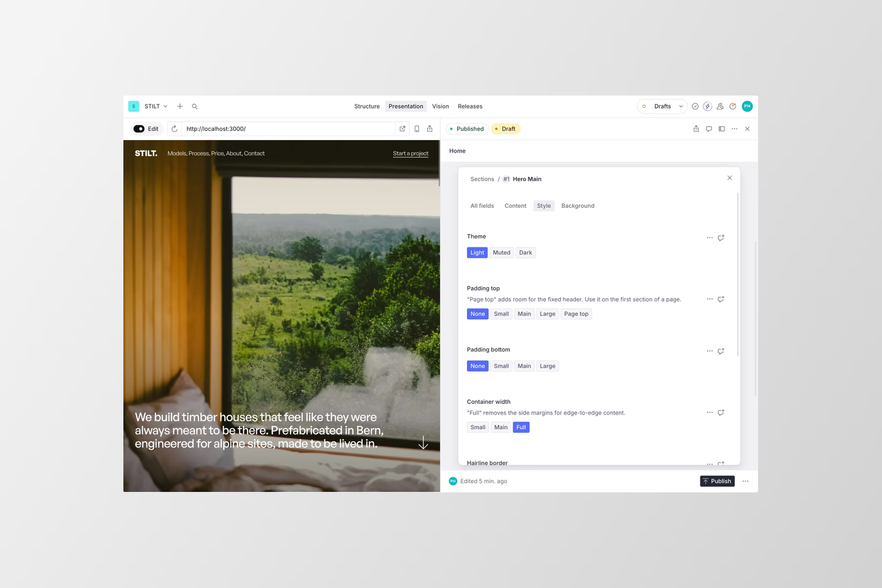Click the Publish button
This screenshot has height=588, width=882.
717,481
